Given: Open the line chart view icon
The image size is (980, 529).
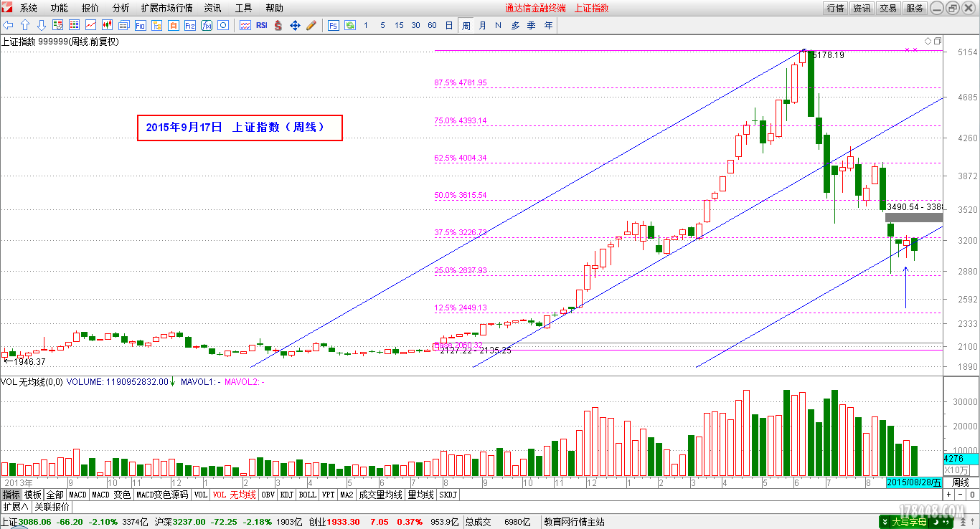Looking at the screenshot, I should 90,25.
